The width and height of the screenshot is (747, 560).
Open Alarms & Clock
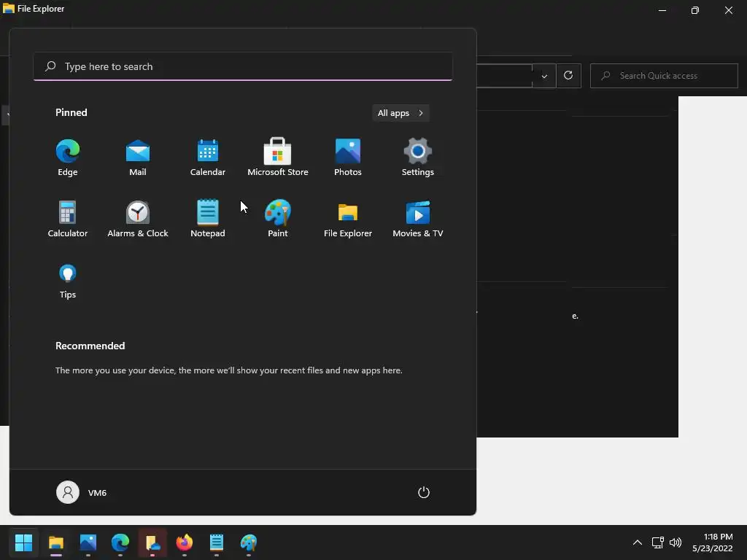pyautogui.click(x=138, y=219)
